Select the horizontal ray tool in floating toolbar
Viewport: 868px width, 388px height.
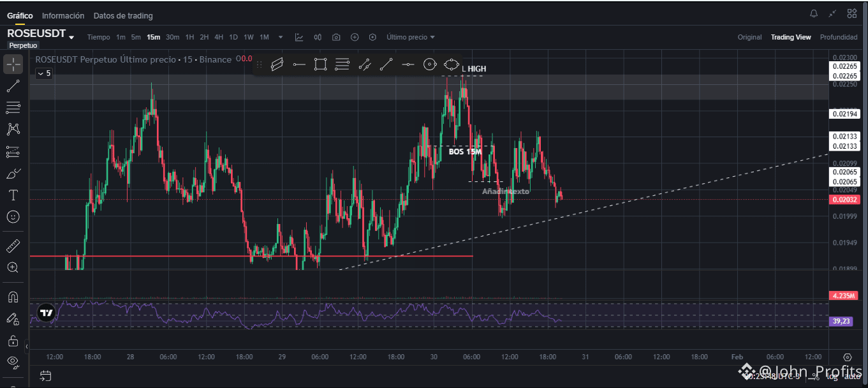tap(299, 64)
